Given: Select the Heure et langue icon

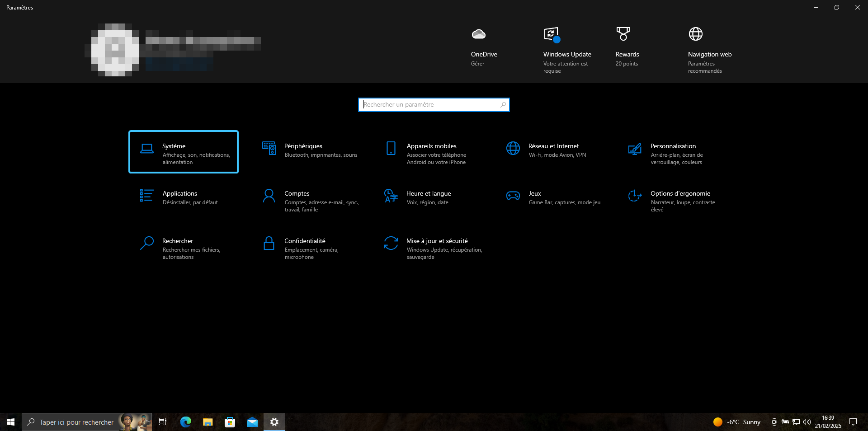Looking at the screenshot, I should (x=391, y=196).
